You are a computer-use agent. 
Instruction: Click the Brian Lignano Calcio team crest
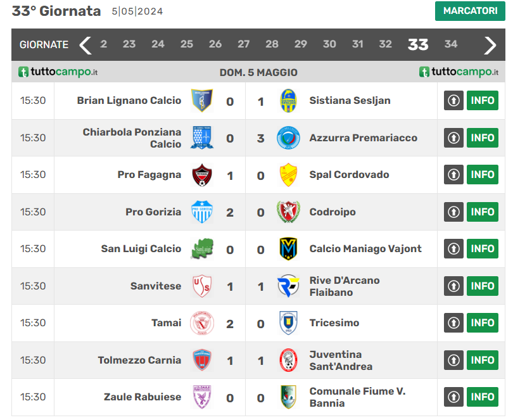pos(202,101)
